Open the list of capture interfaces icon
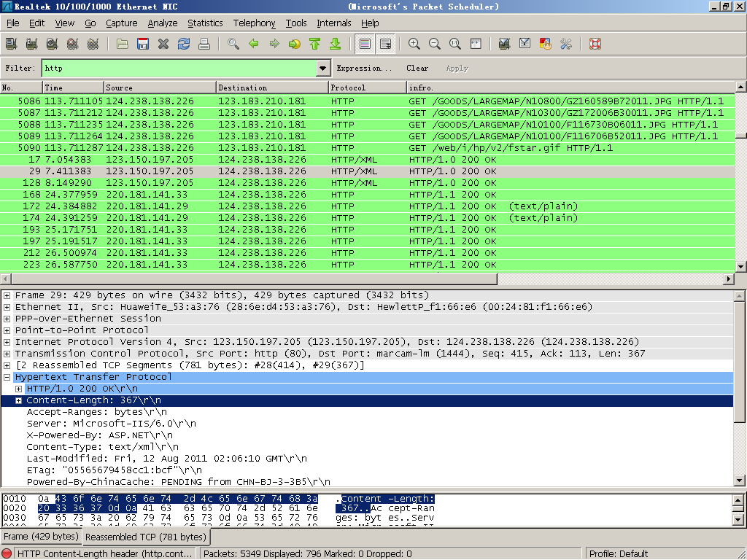This screenshot has height=560, width=747. (12, 44)
